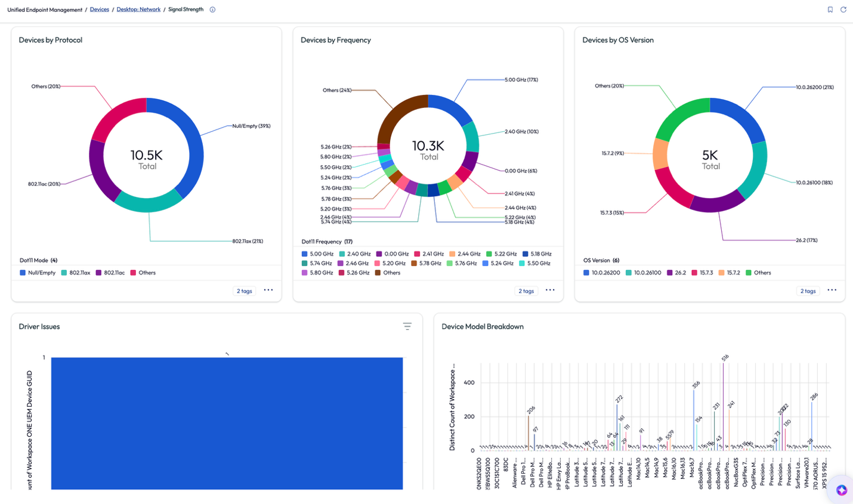
Task: Click the 5.50 GHz legend item
Action: (x=535, y=263)
